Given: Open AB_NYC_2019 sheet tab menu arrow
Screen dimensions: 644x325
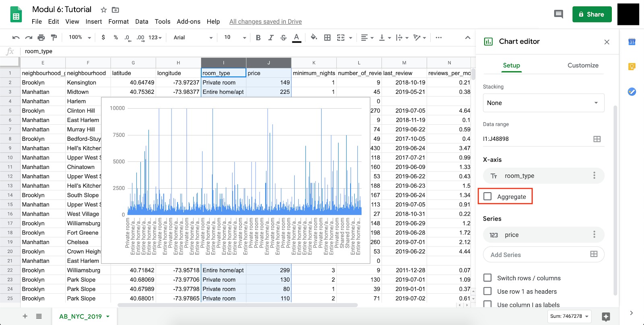Looking at the screenshot, I should pos(108,317).
